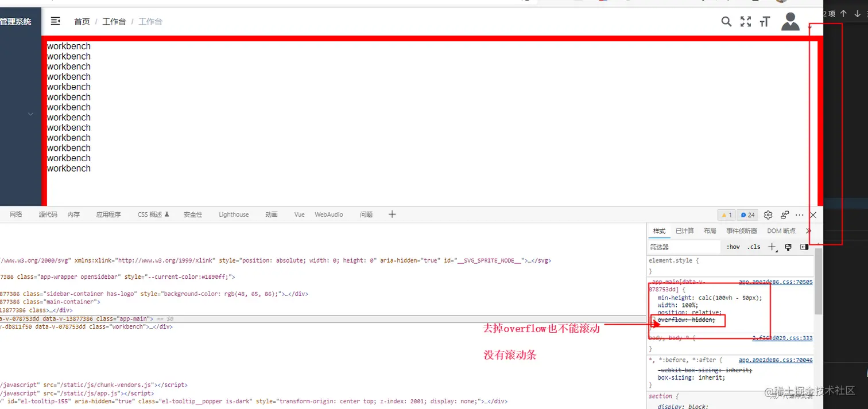Toggle rendering emulation brush icon
Screen dimensions: 868x409
(x=788, y=247)
